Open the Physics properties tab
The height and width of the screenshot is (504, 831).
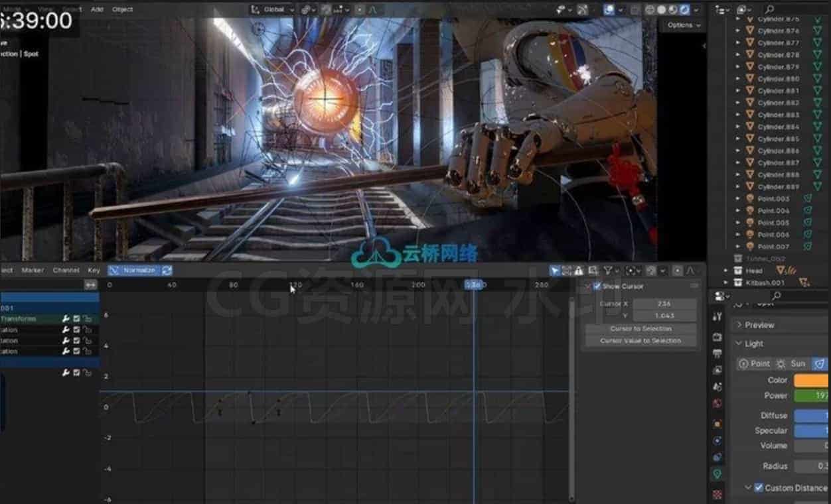click(717, 440)
